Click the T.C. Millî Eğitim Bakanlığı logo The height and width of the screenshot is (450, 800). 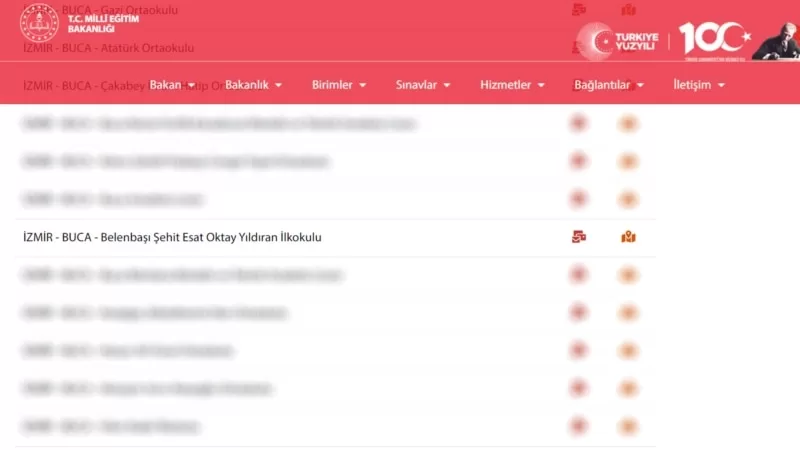[x=79, y=23]
